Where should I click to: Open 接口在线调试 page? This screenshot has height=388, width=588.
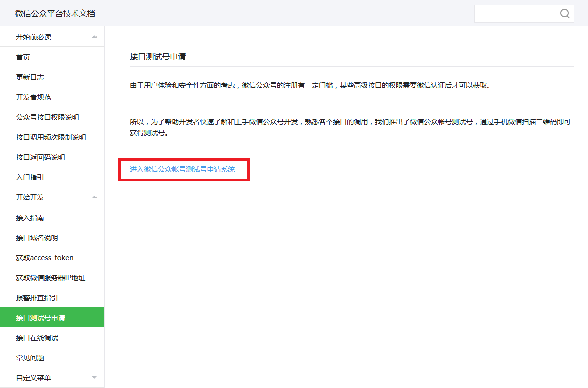(x=52, y=338)
